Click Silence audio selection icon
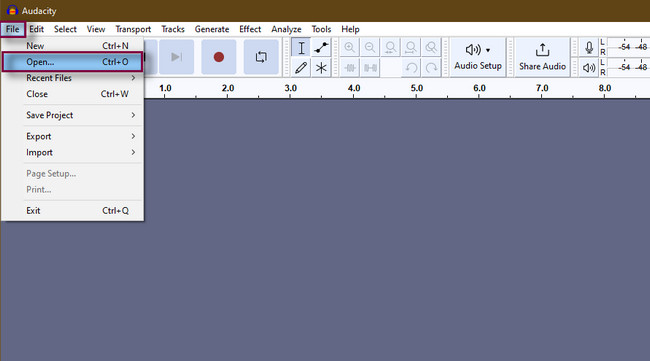 pos(370,68)
